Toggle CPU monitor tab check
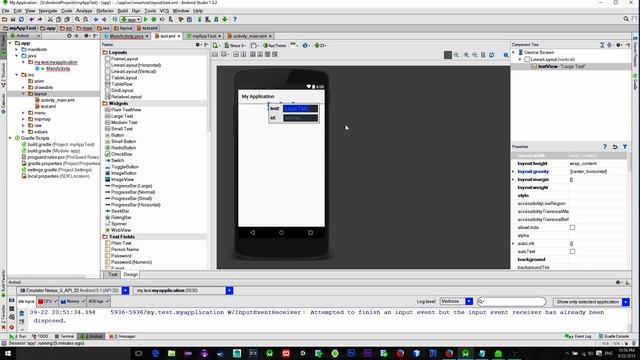This screenshot has width=640, height=360. [x=56, y=301]
